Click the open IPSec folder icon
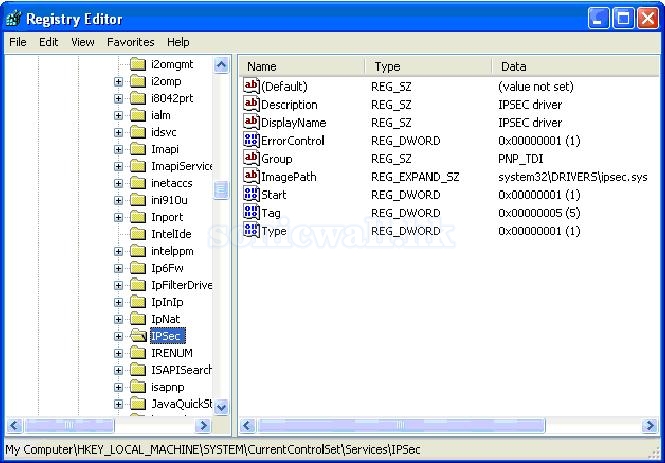Viewport: 665px width, 463px height. pyautogui.click(x=138, y=336)
